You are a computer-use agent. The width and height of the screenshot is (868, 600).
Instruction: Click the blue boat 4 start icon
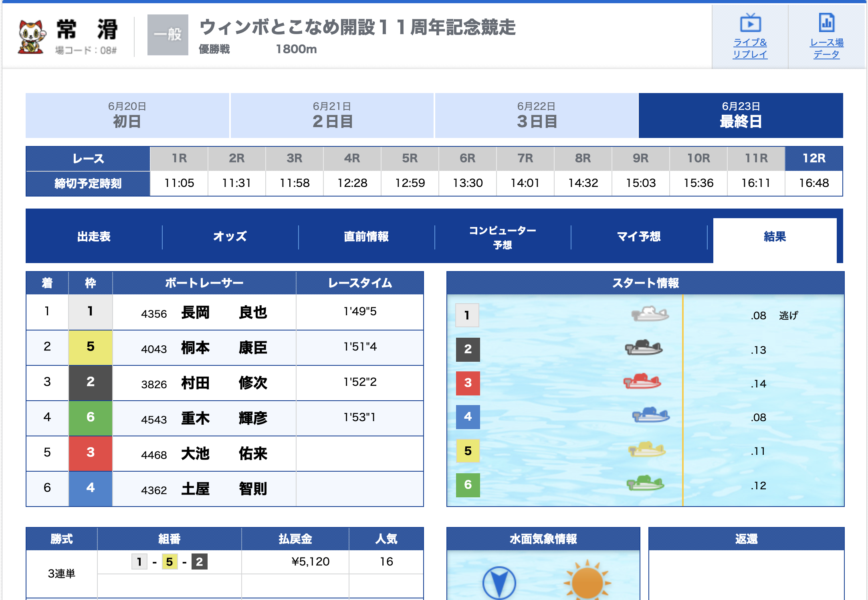pyautogui.click(x=651, y=415)
